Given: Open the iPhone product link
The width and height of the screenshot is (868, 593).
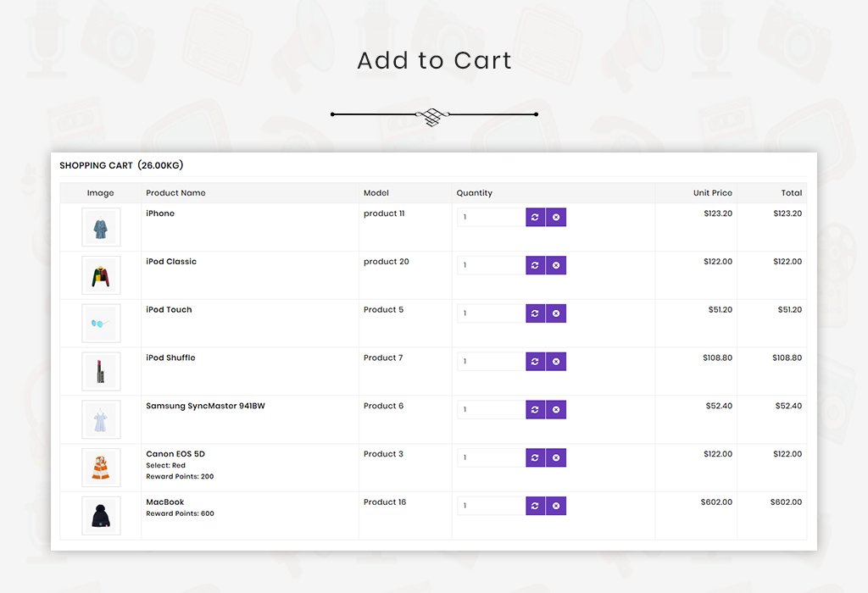Looking at the screenshot, I should [x=160, y=213].
